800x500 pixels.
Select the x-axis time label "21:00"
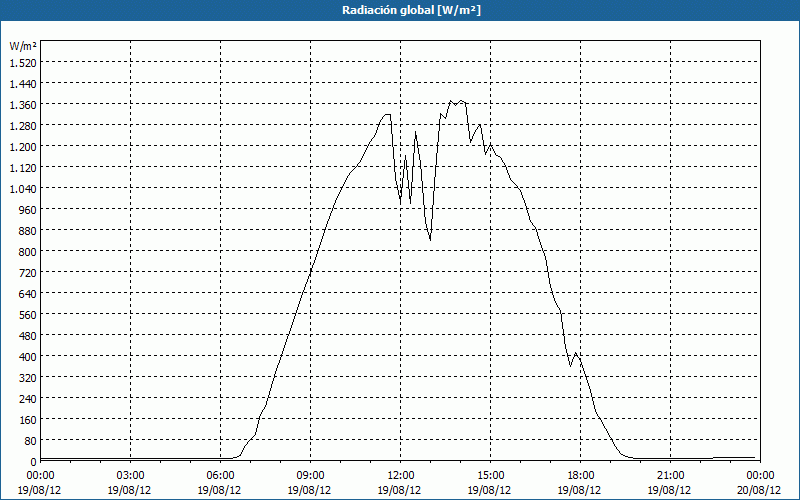670,476
